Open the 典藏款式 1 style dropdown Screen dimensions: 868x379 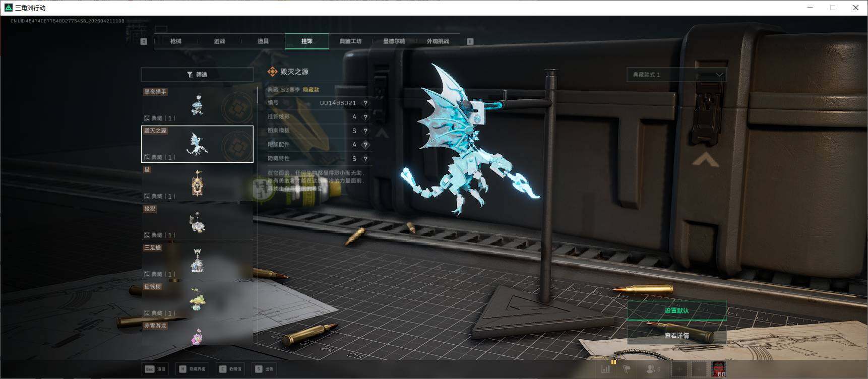(676, 75)
